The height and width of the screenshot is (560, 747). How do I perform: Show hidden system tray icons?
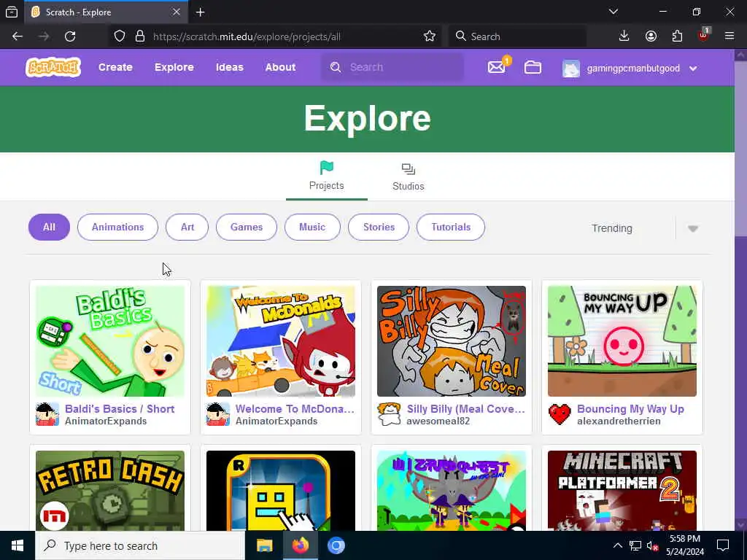pos(617,545)
